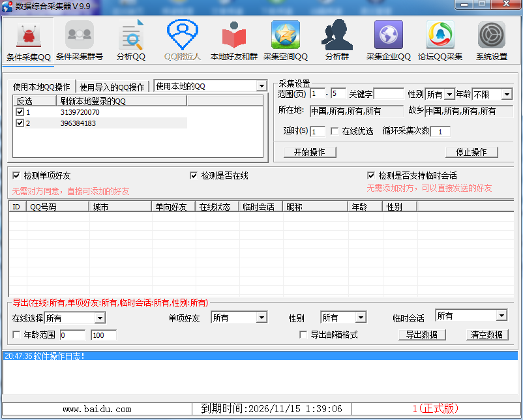Select QQ number 396384183 row
523x420 pixels.
[100, 123]
